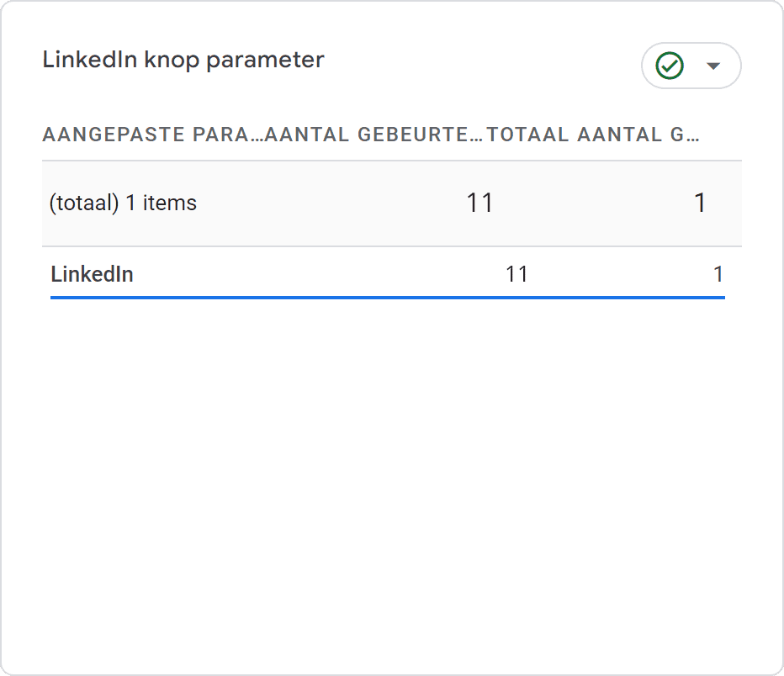Open the dropdown arrow beside the checkmark
Image resolution: width=784 pixels, height=676 pixels.
(x=713, y=66)
